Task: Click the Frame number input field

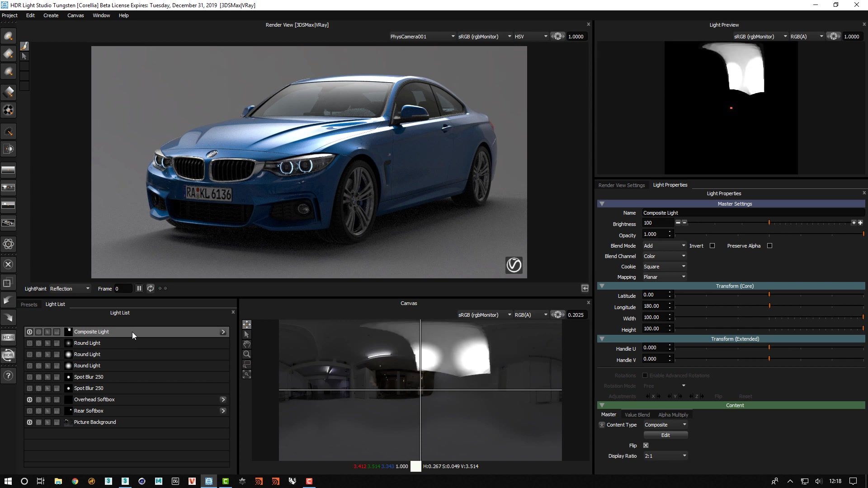Action: [x=123, y=288]
